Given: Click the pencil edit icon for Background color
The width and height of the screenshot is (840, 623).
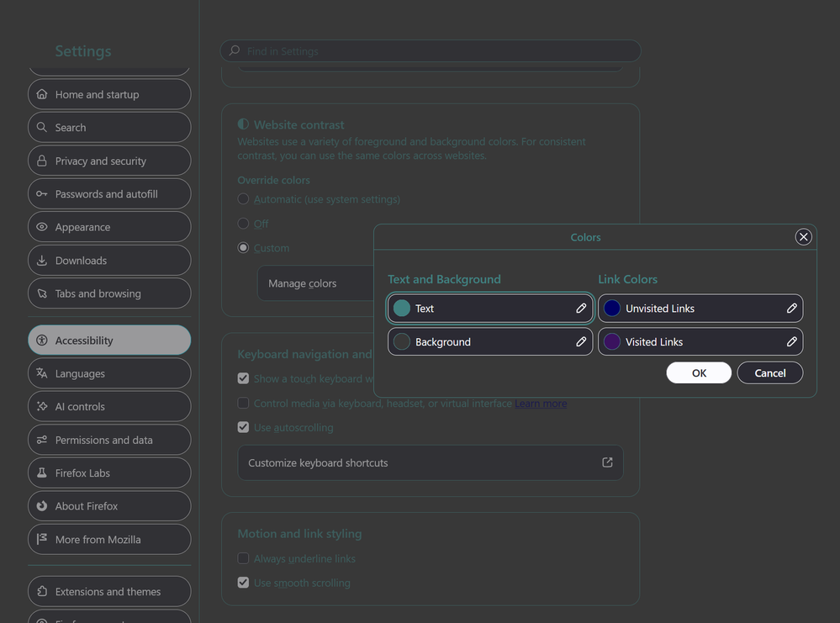Looking at the screenshot, I should point(581,341).
